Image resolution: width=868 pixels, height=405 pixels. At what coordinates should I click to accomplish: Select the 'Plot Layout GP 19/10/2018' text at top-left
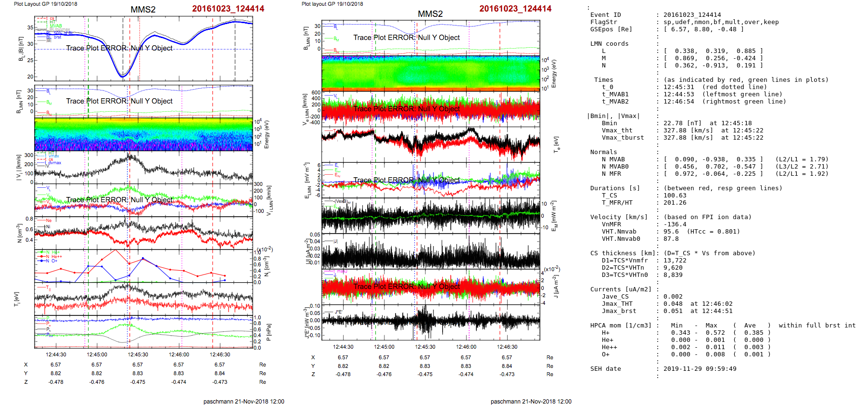click(45, 4)
